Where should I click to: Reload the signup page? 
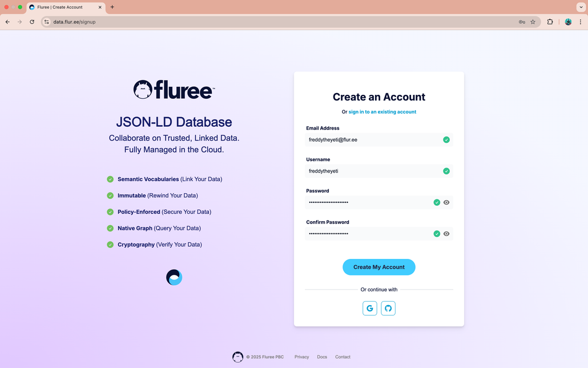click(x=32, y=22)
